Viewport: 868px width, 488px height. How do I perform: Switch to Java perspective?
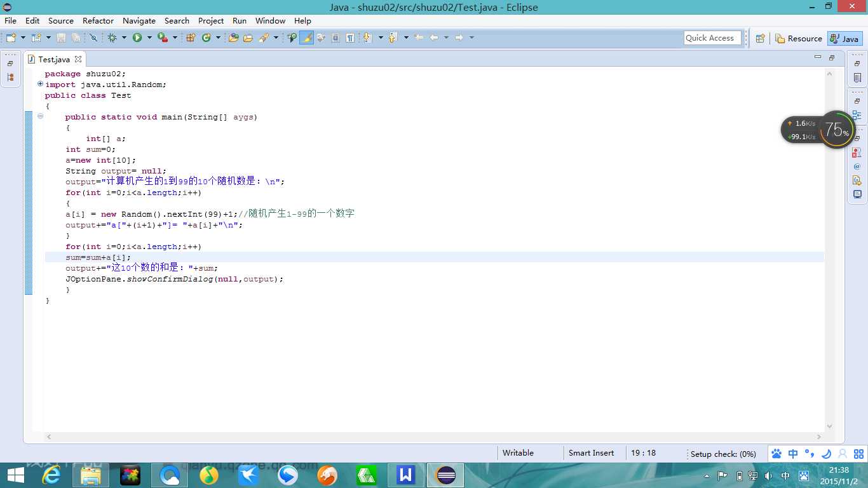click(844, 38)
